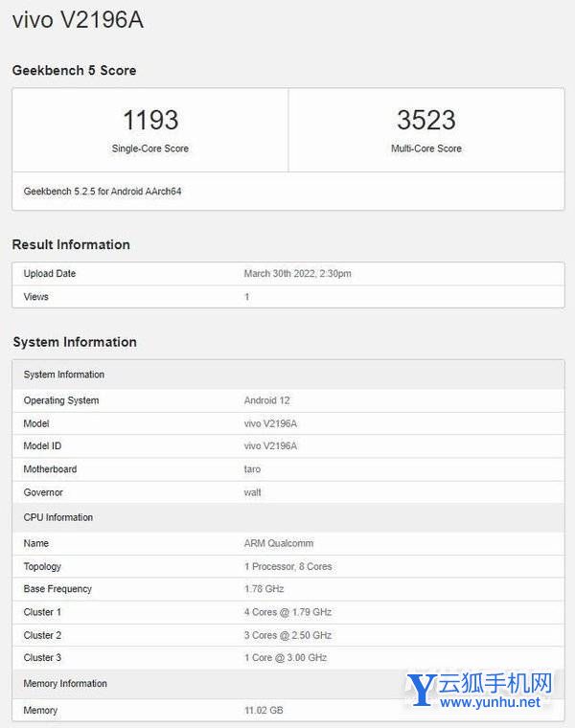The height and width of the screenshot is (728, 575).
Task: Select the 1 Core @ 3.00 GHz value
Action: click(x=286, y=657)
